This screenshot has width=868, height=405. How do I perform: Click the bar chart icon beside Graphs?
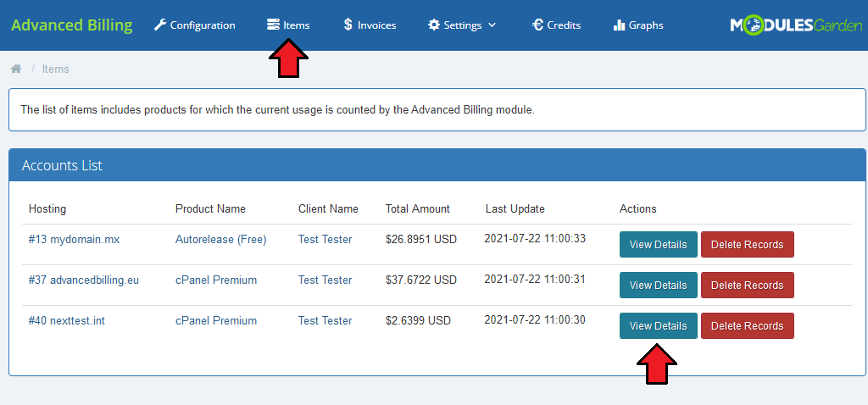click(620, 25)
